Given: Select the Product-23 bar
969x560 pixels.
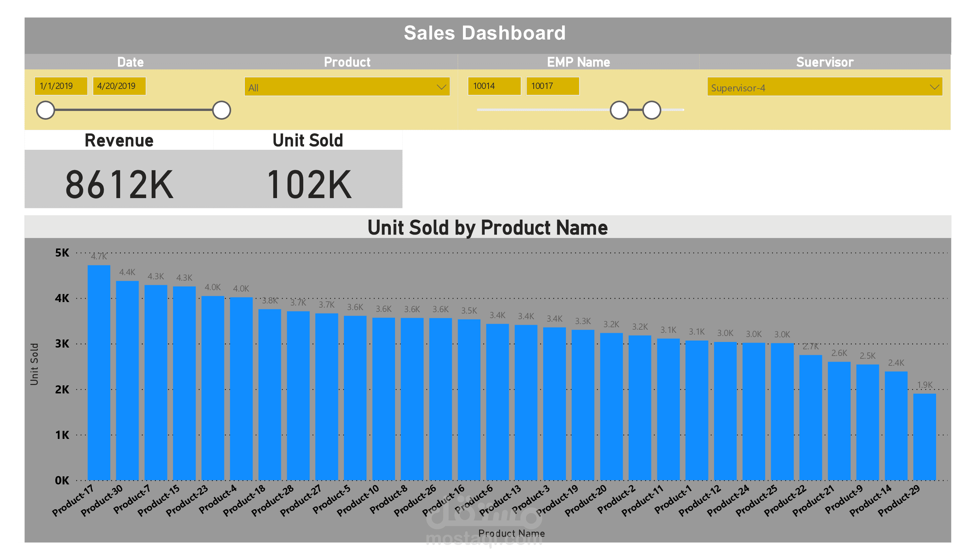Looking at the screenshot, I should (x=213, y=388).
